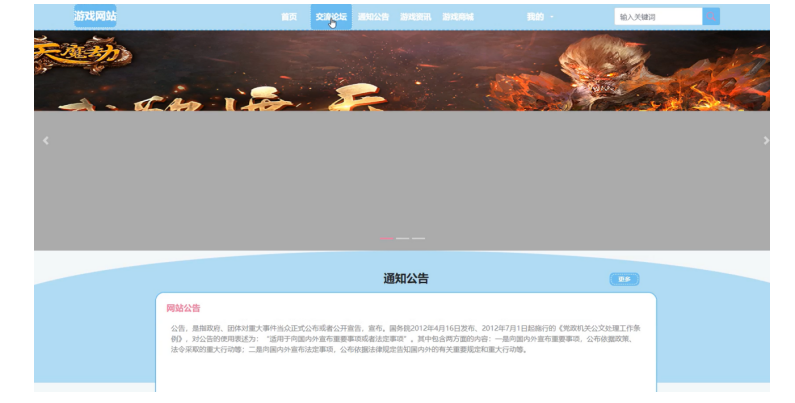Click the search magnifier icon

pos(711,17)
